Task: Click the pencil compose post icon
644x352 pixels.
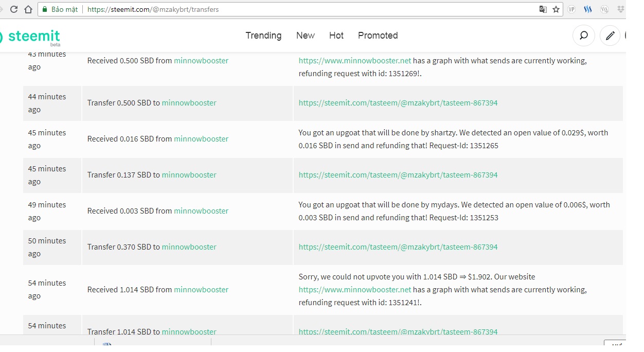Action: coord(610,36)
